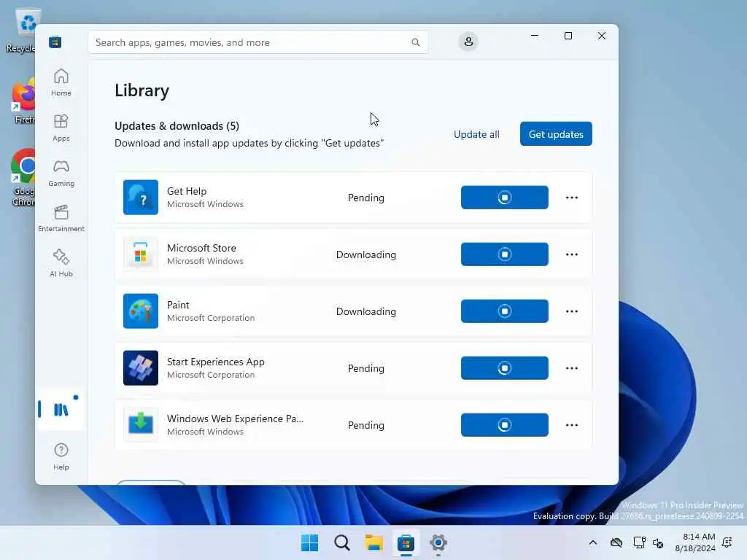Select the Get Help app name text
The image size is (747, 560).
point(187,191)
